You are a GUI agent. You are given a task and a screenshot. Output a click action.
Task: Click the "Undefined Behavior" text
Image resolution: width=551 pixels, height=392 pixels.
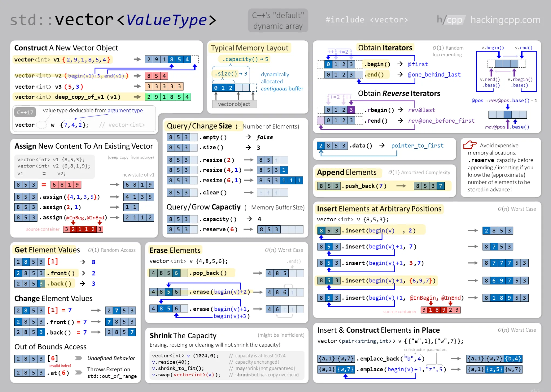tap(111, 358)
